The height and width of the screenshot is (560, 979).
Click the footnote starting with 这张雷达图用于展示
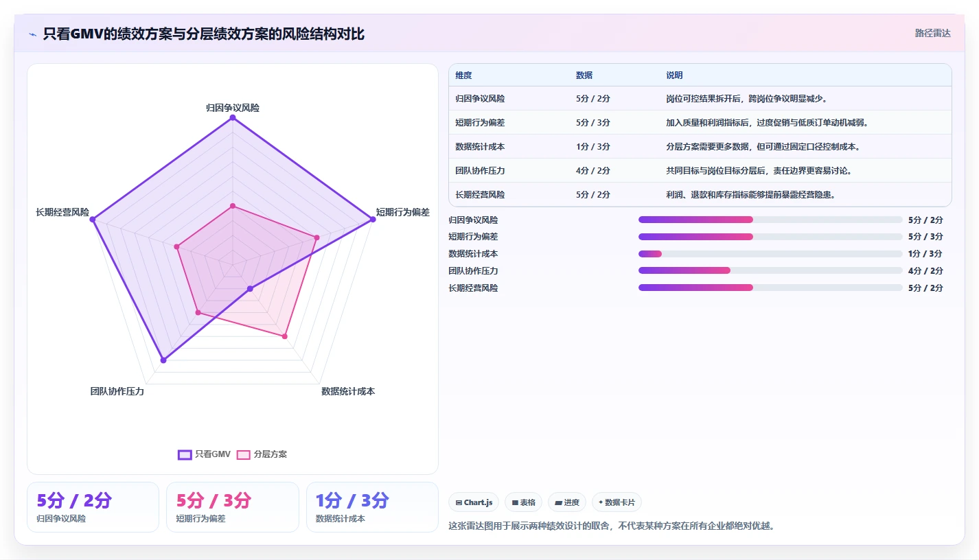click(612, 526)
